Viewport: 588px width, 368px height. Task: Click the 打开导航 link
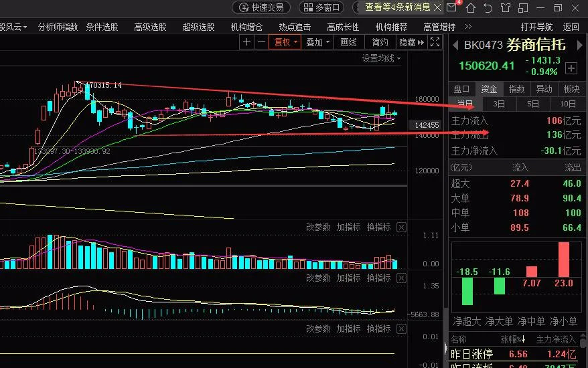[536, 27]
